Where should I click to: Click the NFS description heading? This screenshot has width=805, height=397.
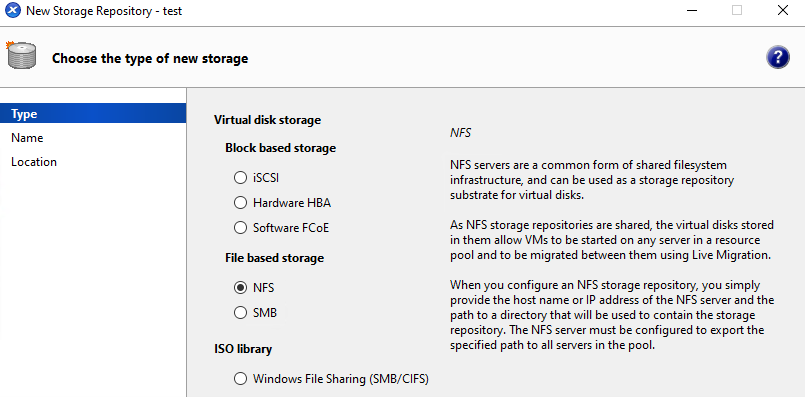pos(461,133)
